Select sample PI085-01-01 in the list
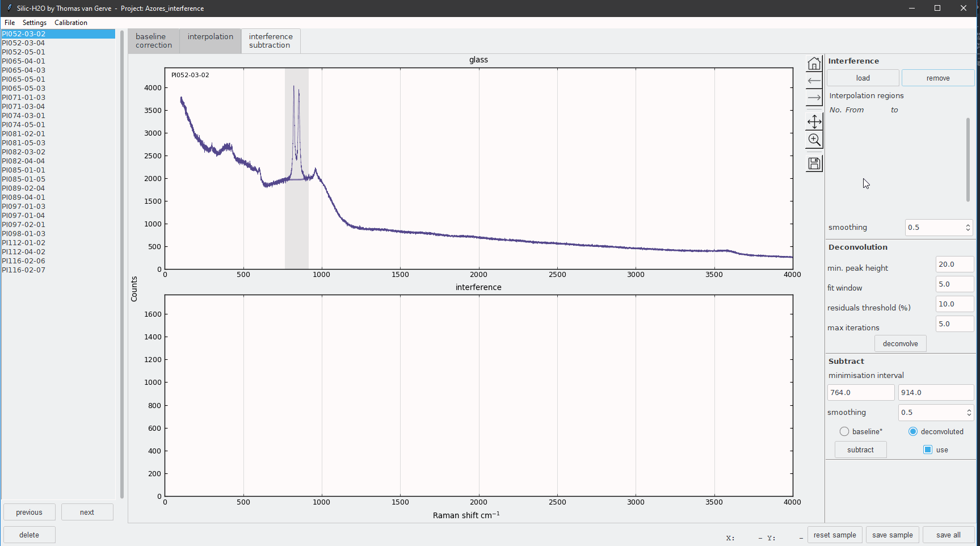 (24, 170)
